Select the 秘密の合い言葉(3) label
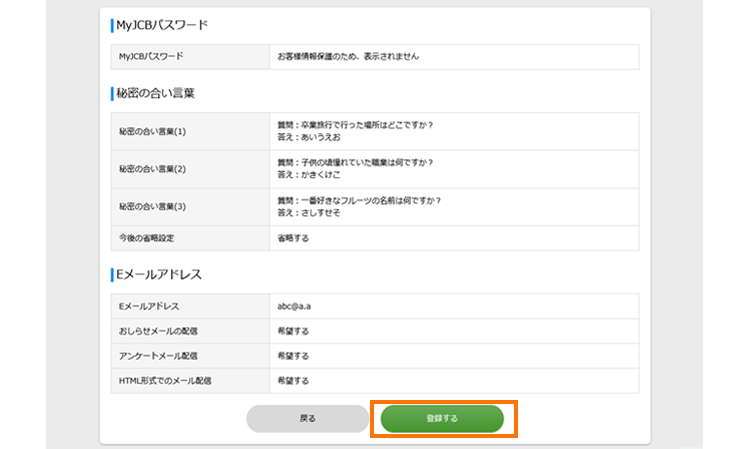 pos(152,207)
